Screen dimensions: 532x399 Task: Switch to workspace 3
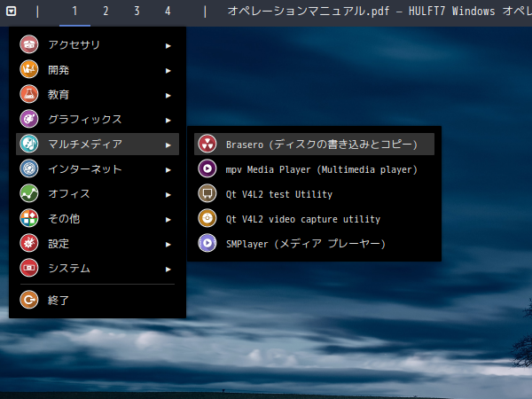click(137, 12)
